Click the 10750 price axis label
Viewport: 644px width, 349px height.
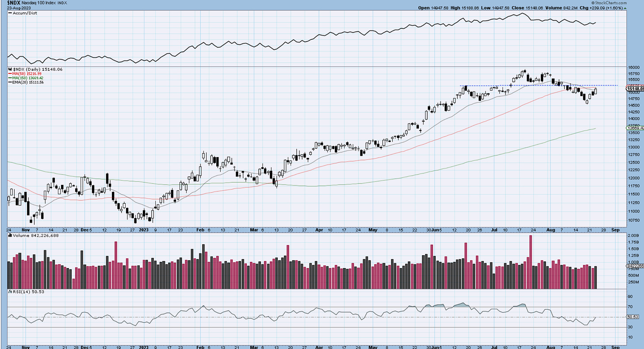633,220
